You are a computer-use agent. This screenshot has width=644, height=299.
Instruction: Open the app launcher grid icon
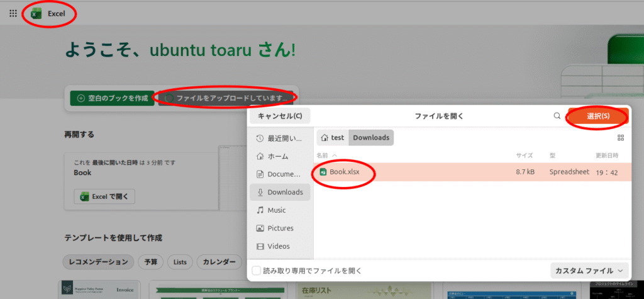tap(13, 13)
